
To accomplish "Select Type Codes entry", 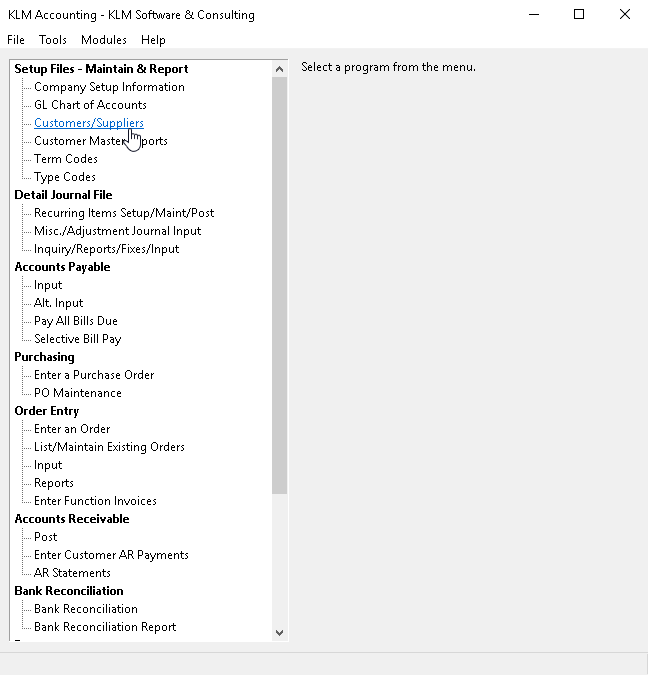I will (65, 177).
